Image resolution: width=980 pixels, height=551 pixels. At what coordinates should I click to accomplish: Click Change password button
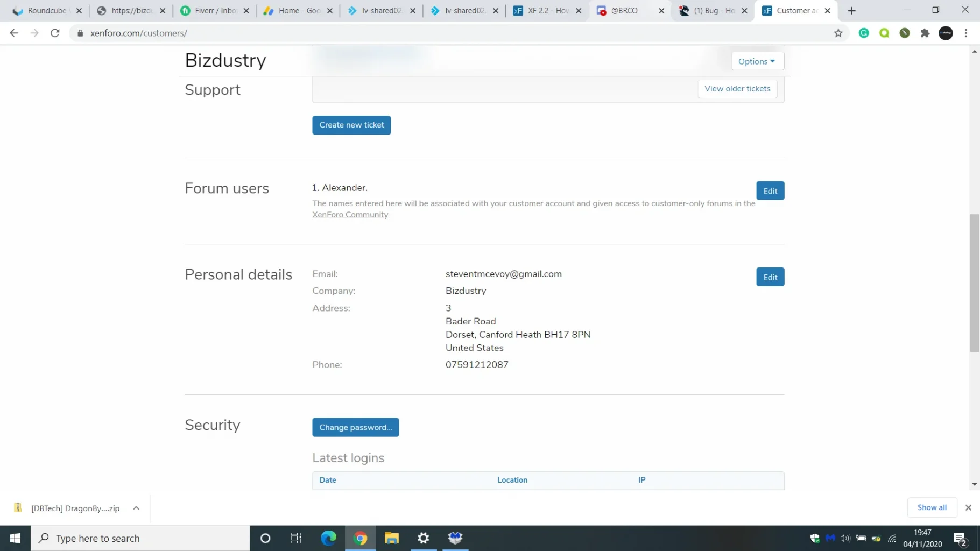[x=355, y=427]
